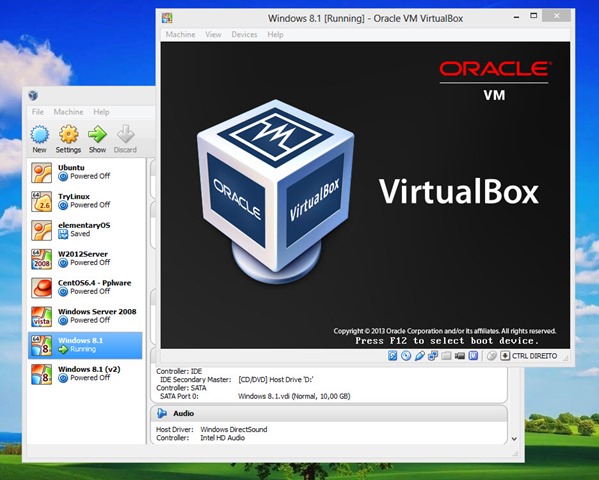Click the CTRL DIREITO host key label
The height and width of the screenshot is (480, 599).
(x=534, y=356)
